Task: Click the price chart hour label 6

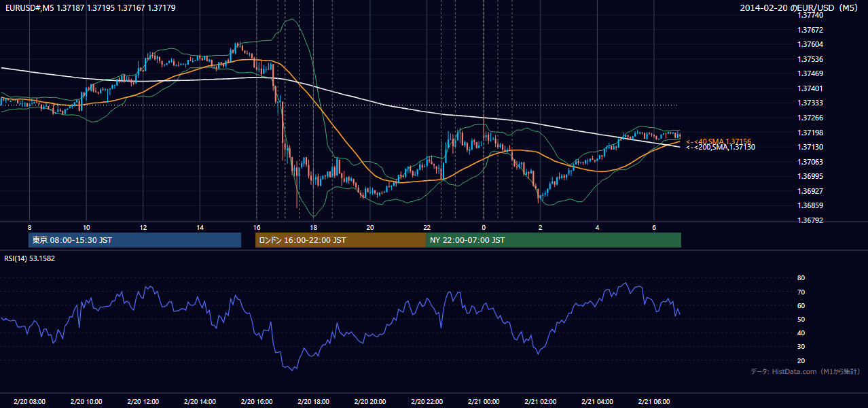Action: tap(653, 227)
